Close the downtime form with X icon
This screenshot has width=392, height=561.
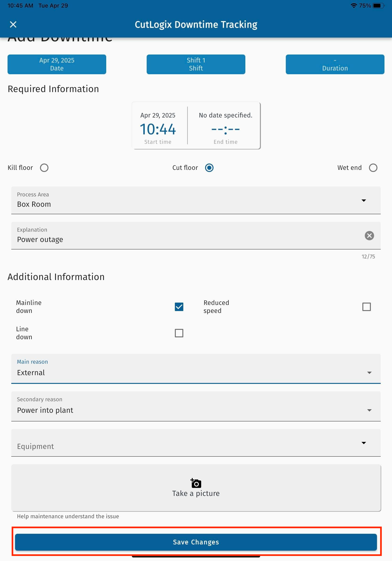[13, 24]
